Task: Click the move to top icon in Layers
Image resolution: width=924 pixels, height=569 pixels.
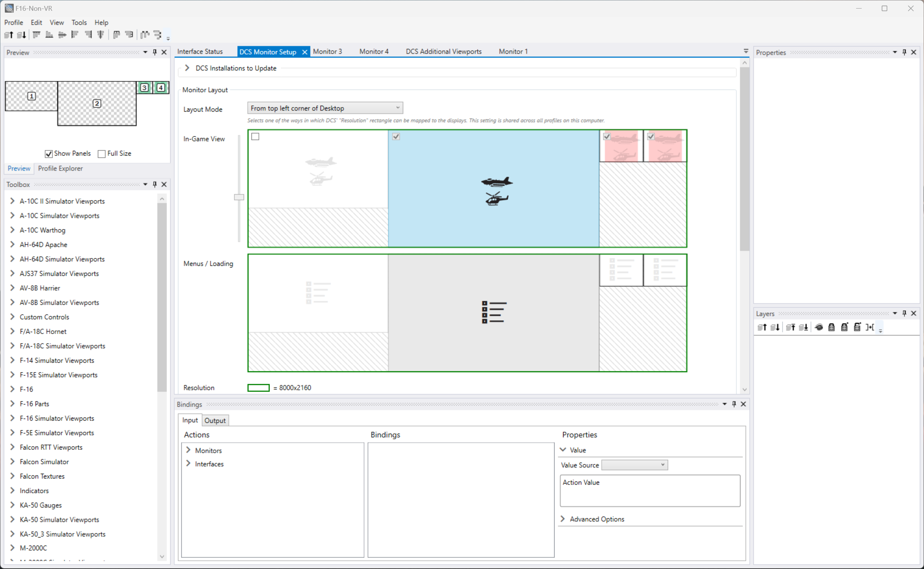Action: 790,327
